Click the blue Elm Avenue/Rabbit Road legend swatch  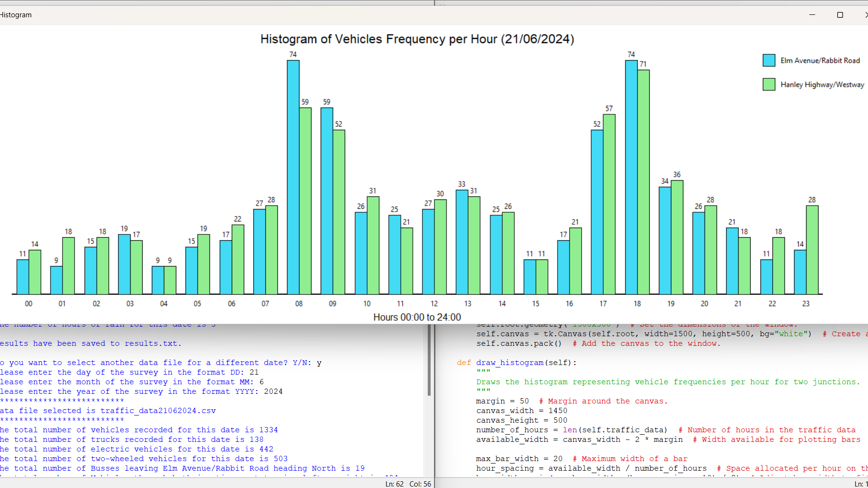768,61
